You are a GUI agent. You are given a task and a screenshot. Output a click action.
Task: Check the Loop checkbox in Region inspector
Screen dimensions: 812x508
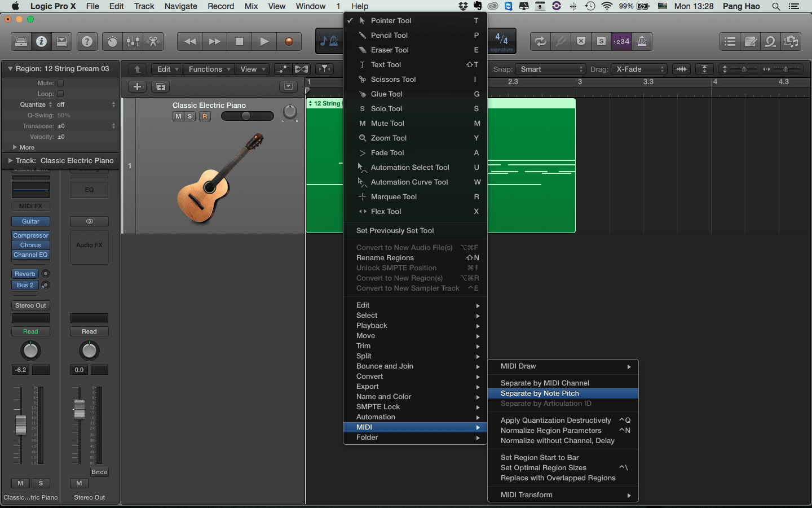point(60,94)
